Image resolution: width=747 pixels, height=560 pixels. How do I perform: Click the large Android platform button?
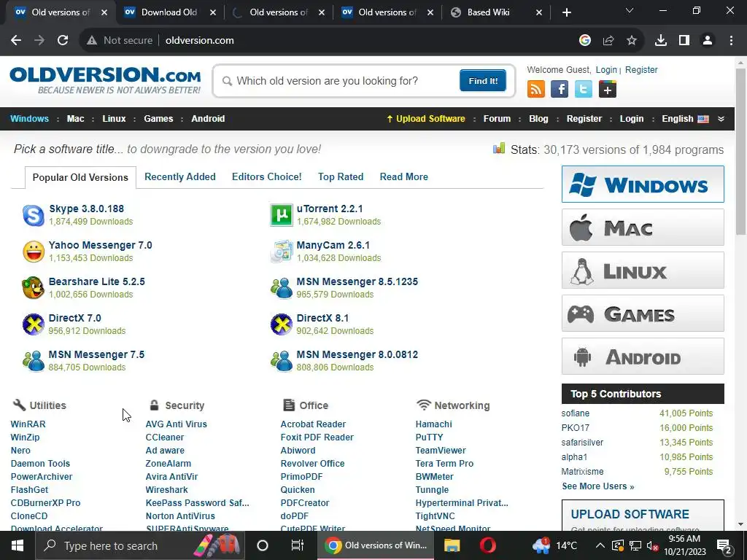(643, 356)
